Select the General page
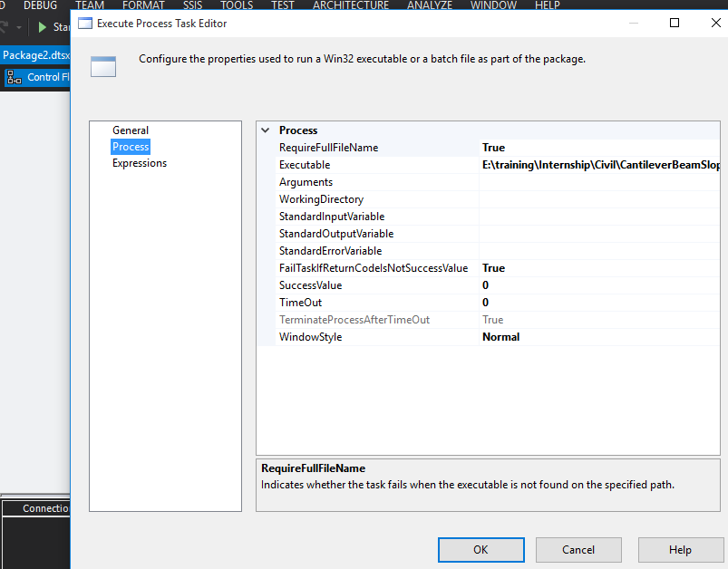 (130, 130)
